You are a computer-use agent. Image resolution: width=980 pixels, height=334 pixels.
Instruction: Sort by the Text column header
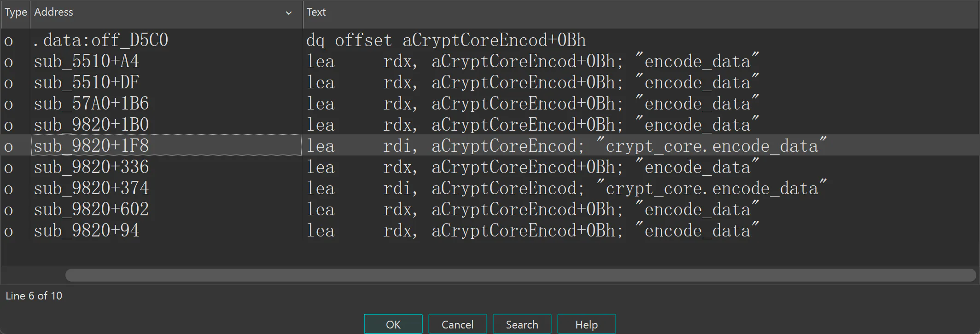[x=316, y=12]
